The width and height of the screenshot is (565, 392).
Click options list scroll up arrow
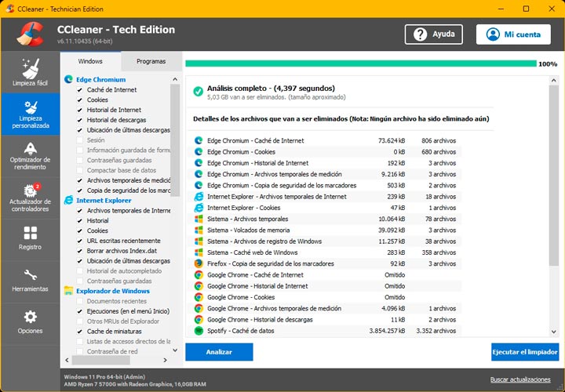pyautogui.click(x=175, y=79)
